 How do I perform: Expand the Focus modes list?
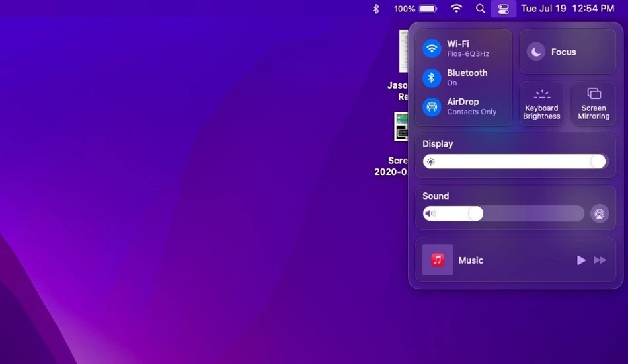pos(563,52)
